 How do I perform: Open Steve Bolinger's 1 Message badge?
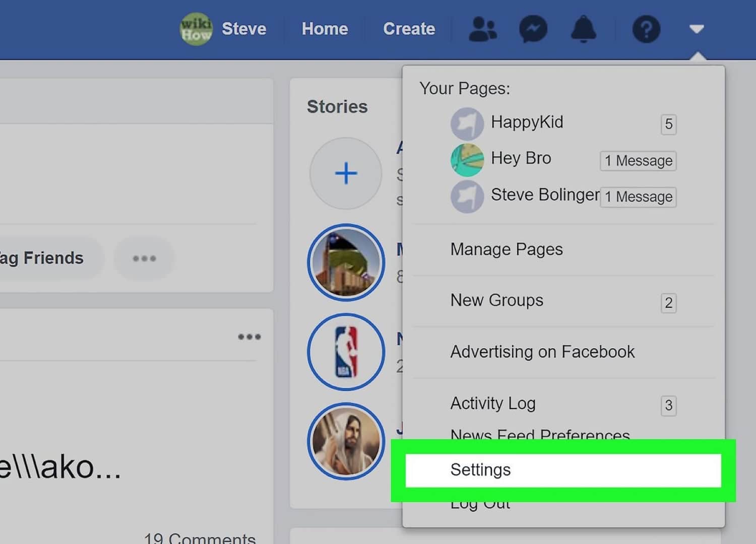click(638, 197)
